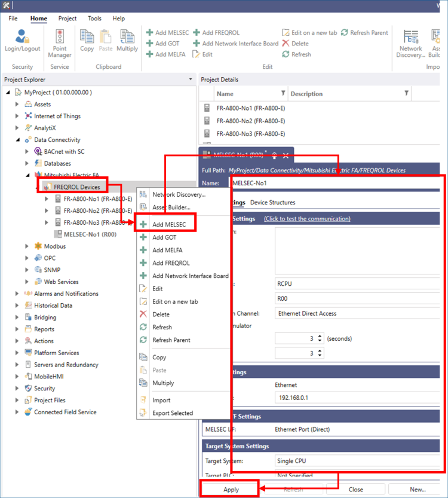448x498 pixels.
Task: Expand the Assets tree node
Action: tap(17, 104)
